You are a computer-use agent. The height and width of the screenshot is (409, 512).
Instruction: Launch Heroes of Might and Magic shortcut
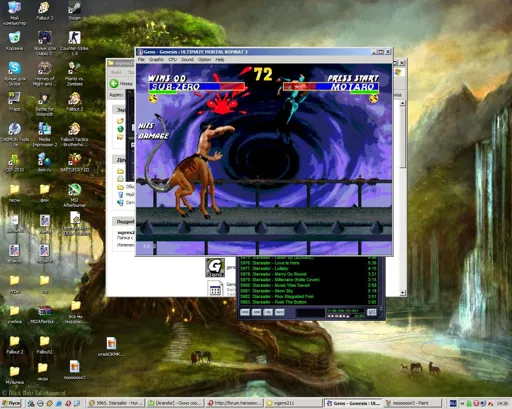click(x=44, y=74)
